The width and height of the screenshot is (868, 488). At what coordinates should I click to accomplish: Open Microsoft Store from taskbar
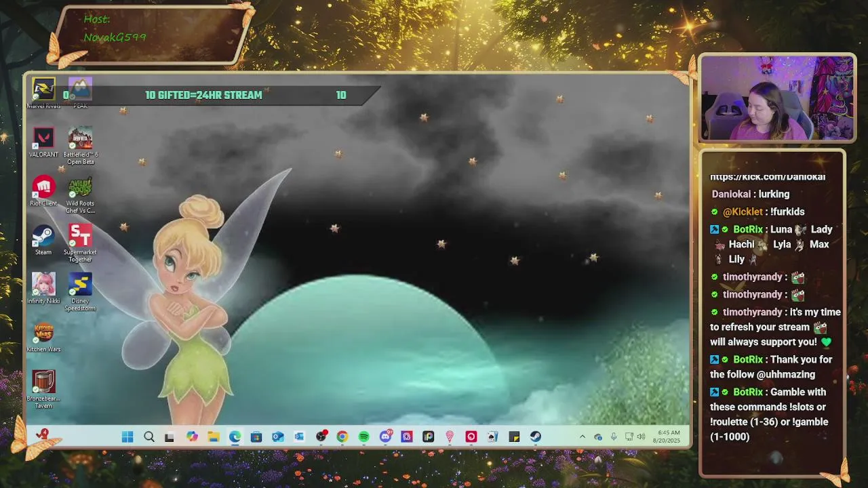pyautogui.click(x=256, y=437)
